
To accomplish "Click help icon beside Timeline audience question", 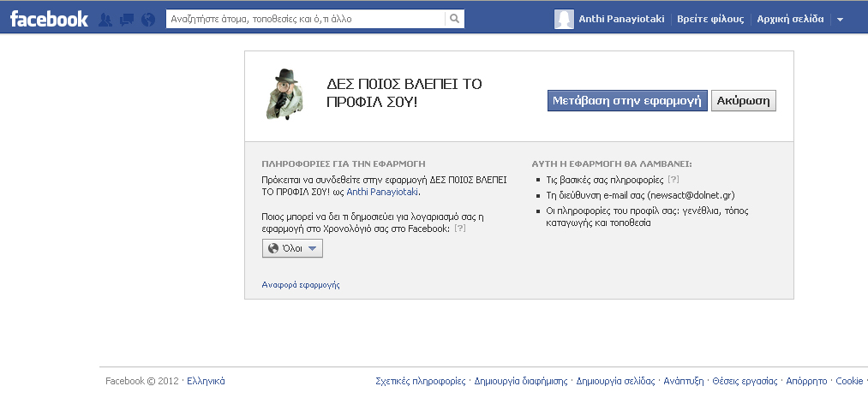I will 459,229.
